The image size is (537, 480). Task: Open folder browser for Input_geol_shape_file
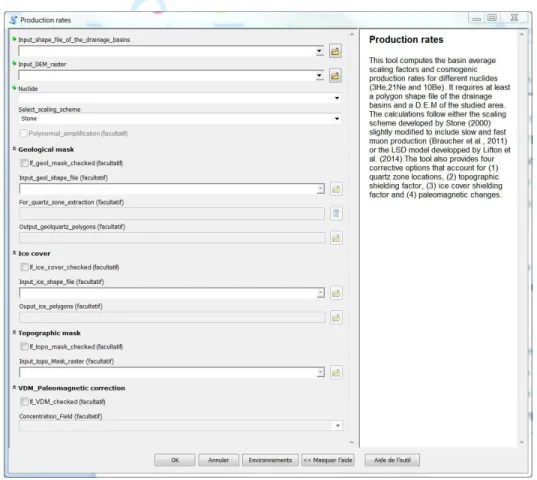point(336,189)
